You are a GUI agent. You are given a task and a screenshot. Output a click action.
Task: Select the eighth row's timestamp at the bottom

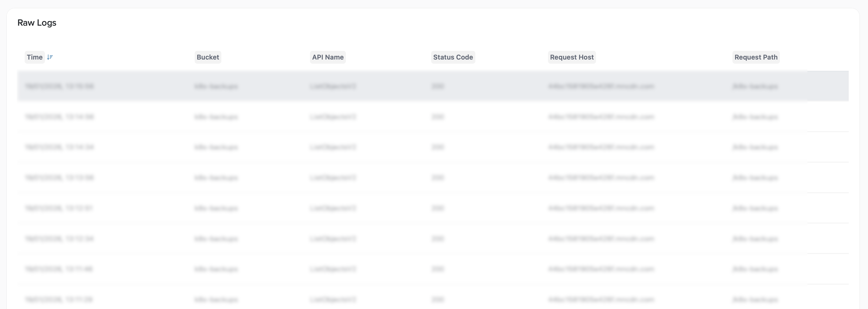[x=59, y=300]
